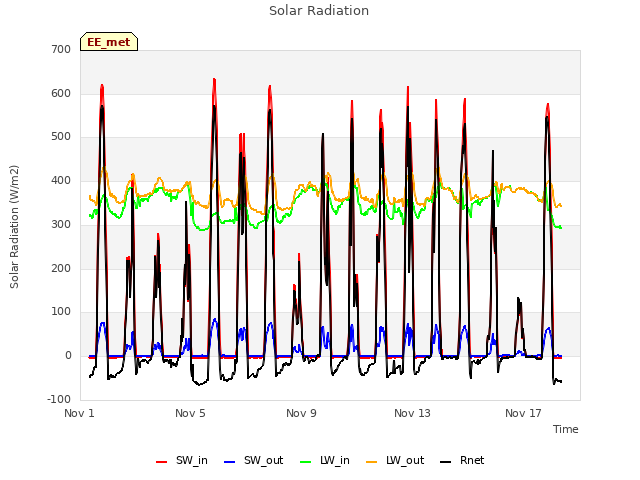Toggle the SW_out legend entry
640x480 pixels.
(x=253, y=460)
